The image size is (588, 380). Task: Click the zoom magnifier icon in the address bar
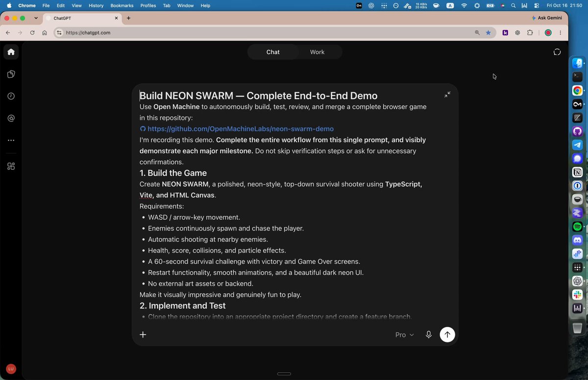[477, 33]
